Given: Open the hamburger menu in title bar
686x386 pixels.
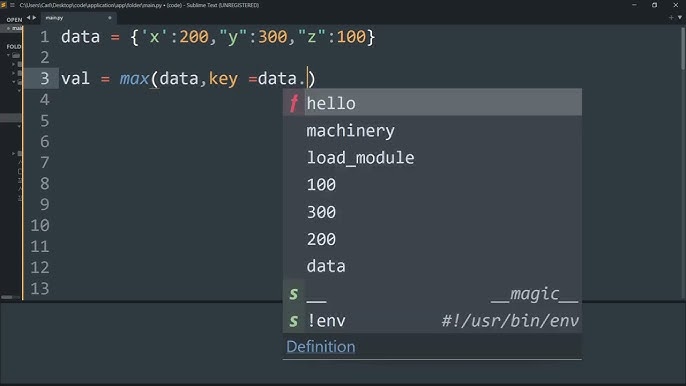Looking at the screenshot, I should (x=12, y=5).
